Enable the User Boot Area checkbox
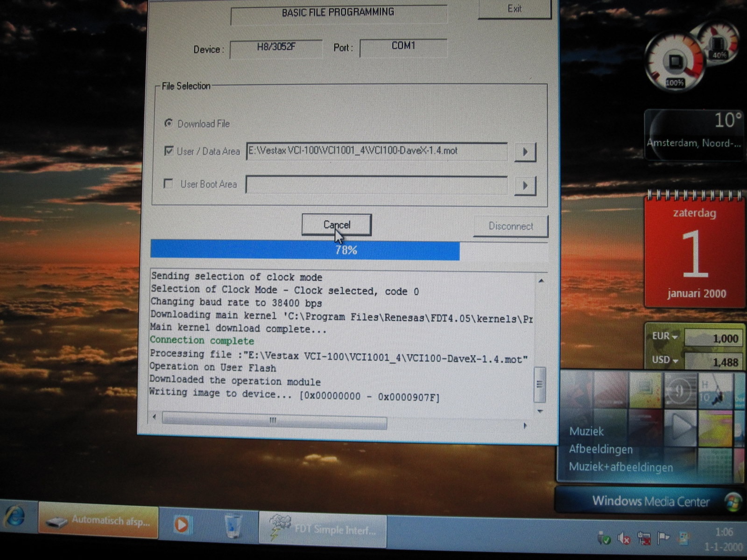Screen dimensions: 747x560 (x=169, y=184)
